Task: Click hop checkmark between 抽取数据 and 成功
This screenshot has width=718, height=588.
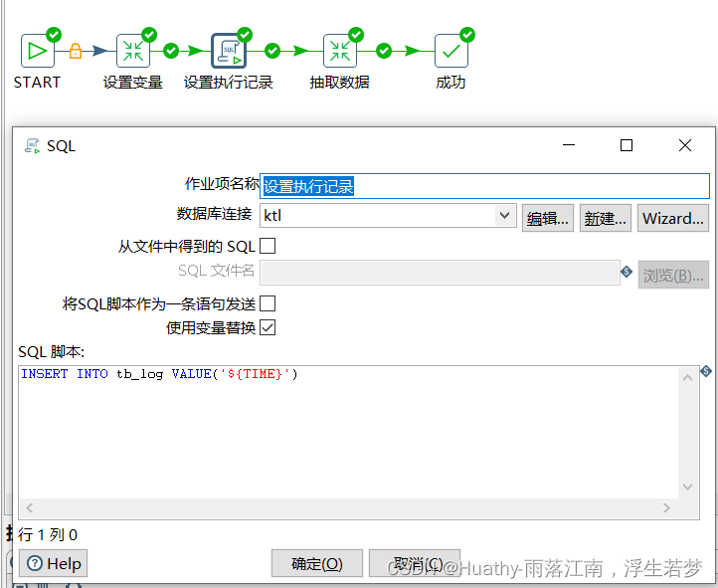Action: [384, 51]
